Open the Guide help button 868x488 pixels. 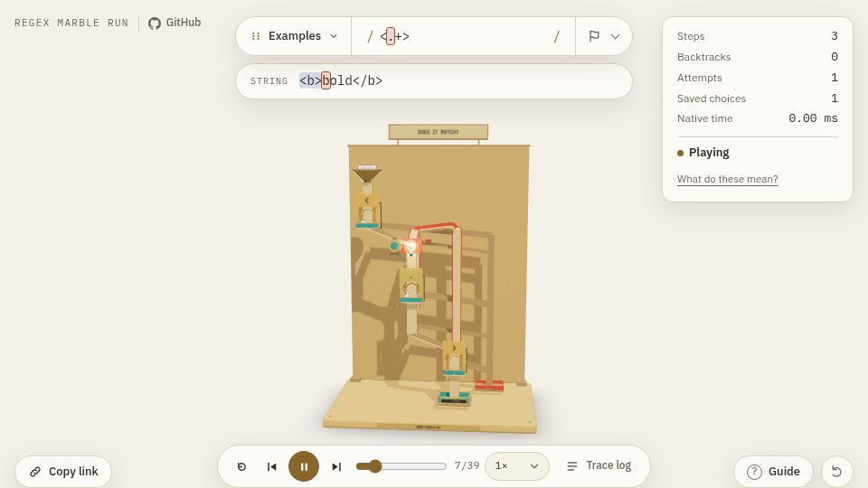(x=773, y=472)
